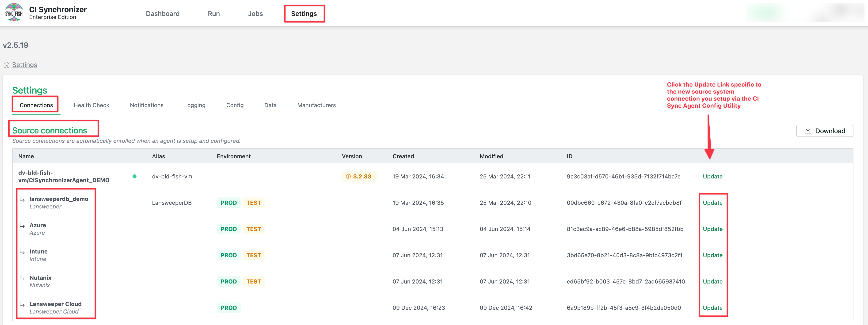Screen dimensions: 868x325
Task: Open the Data tab
Action: 270,105
